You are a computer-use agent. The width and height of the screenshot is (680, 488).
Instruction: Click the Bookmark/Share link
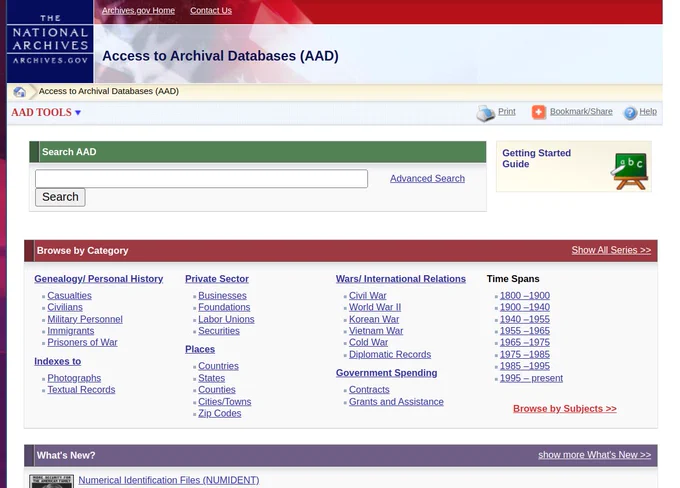581,111
